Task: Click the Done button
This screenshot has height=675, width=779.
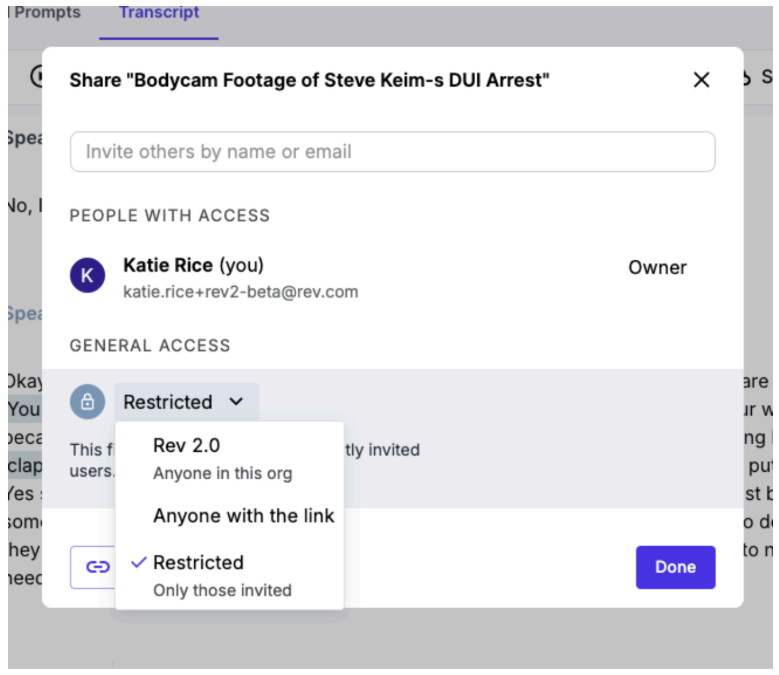Action: tap(675, 567)
